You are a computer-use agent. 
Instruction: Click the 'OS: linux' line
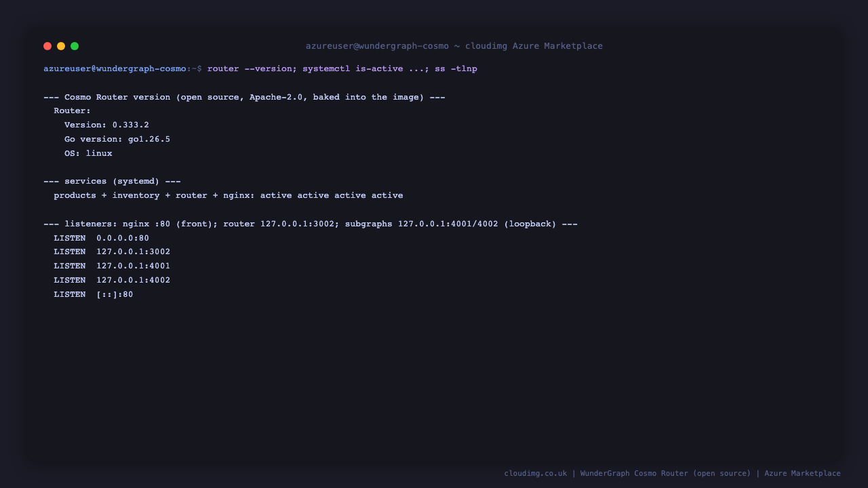pyautogui.click(x=88, y=153)
